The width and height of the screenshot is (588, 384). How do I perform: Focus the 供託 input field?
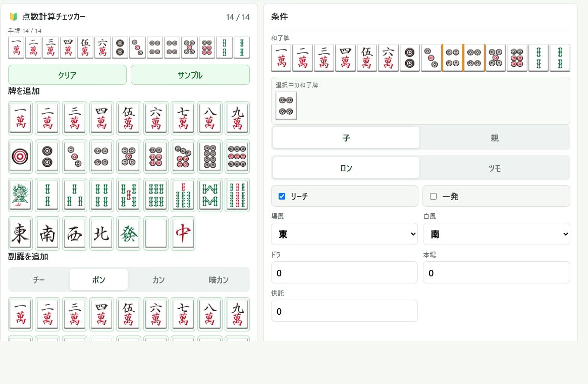[x=344, y=311]
